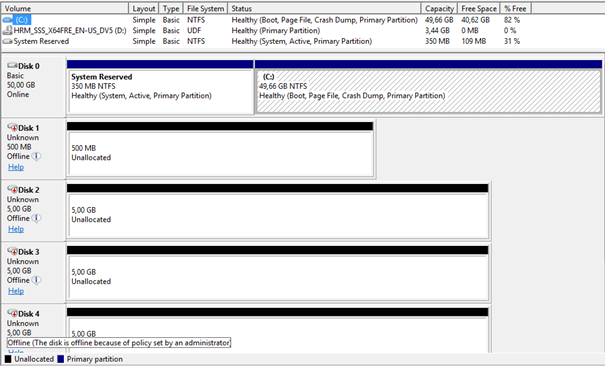Select the (C:) volume drive icon
Screen dimensions: 605x366
pos(7,20)
